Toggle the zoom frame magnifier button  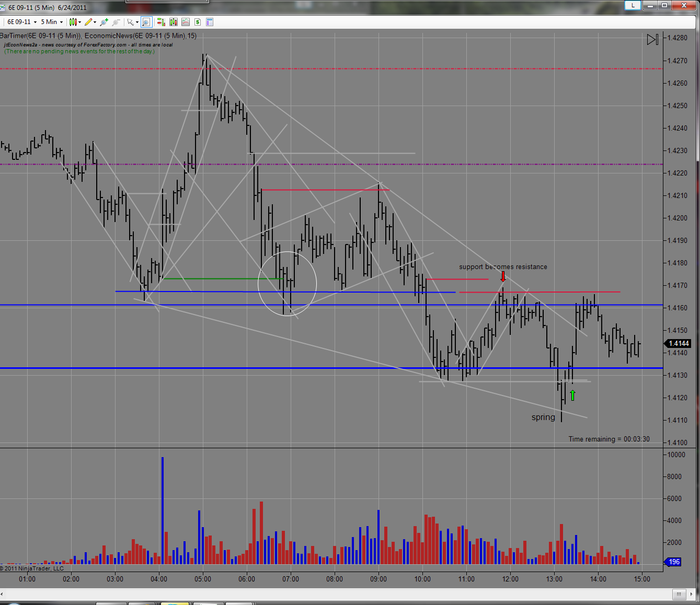click(x=146, y=22)
